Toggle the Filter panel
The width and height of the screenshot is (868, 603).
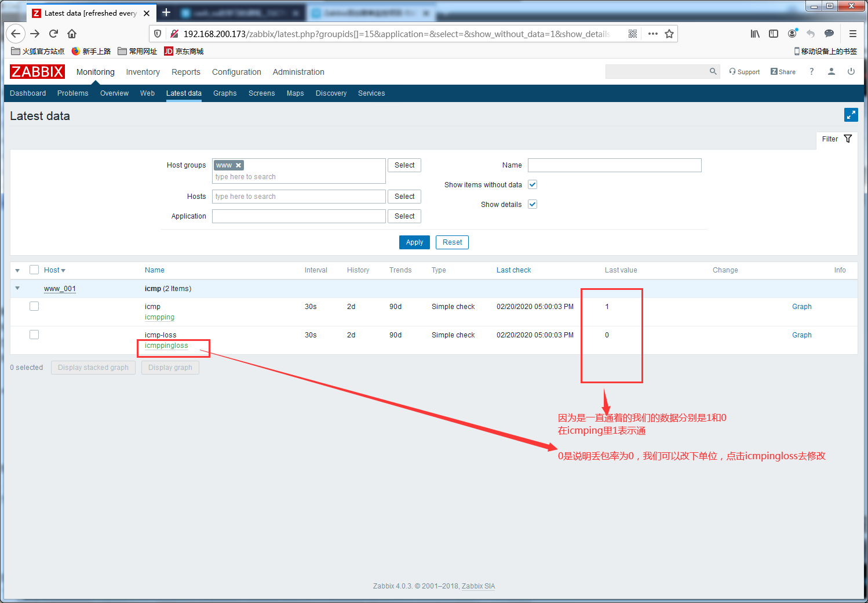click(x=837, y=139)
